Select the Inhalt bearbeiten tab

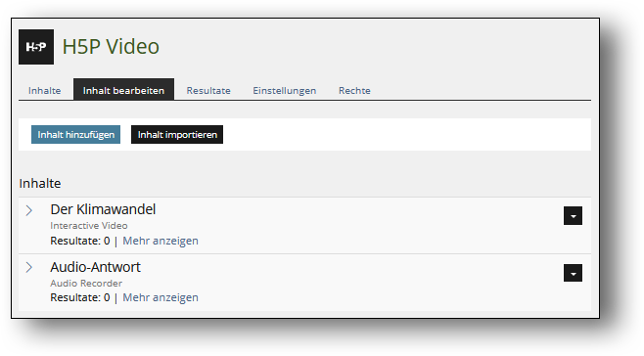[123, 90]
